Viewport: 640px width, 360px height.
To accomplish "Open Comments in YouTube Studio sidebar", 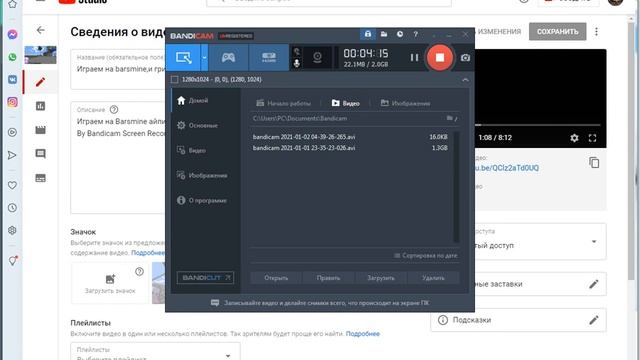I will tap(40, 154).
